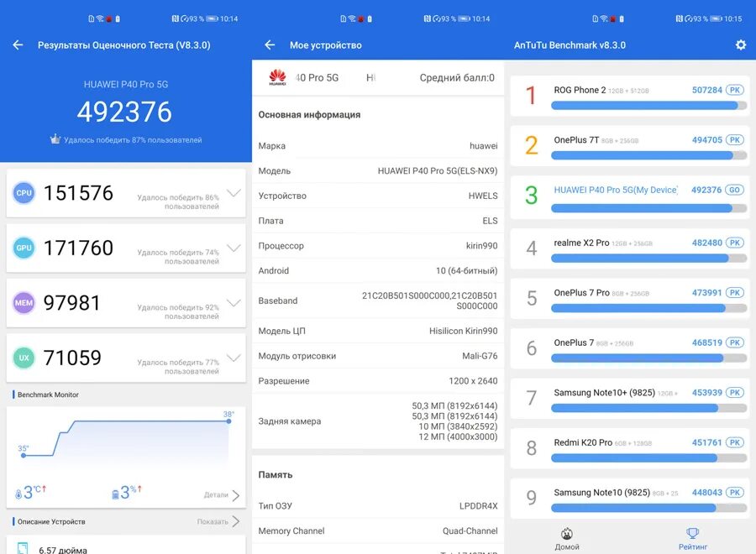Open the Домой tab

566,539
